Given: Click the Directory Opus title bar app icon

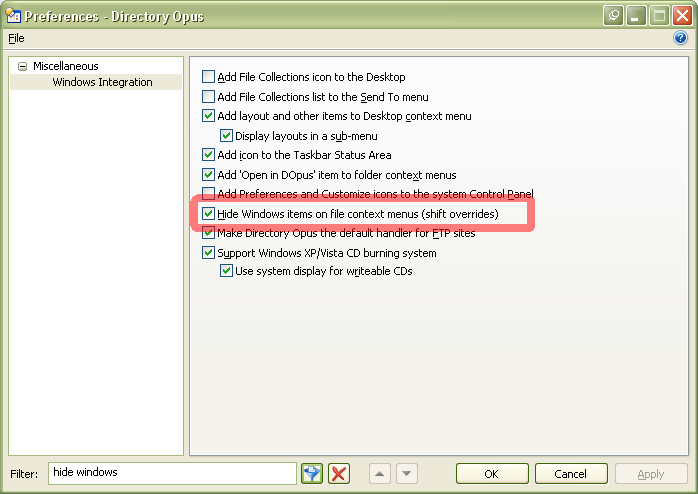Looking at the screenshot, I should [x=13, y=16].
